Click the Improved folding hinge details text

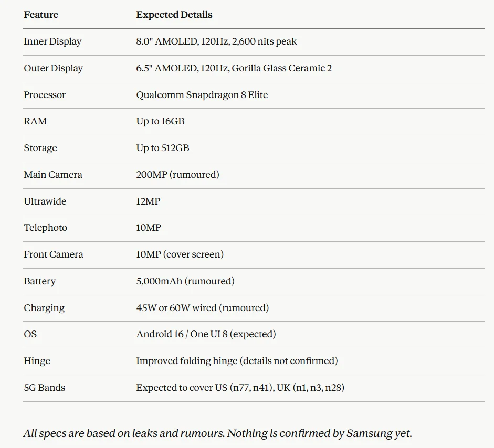click(237, 361)
